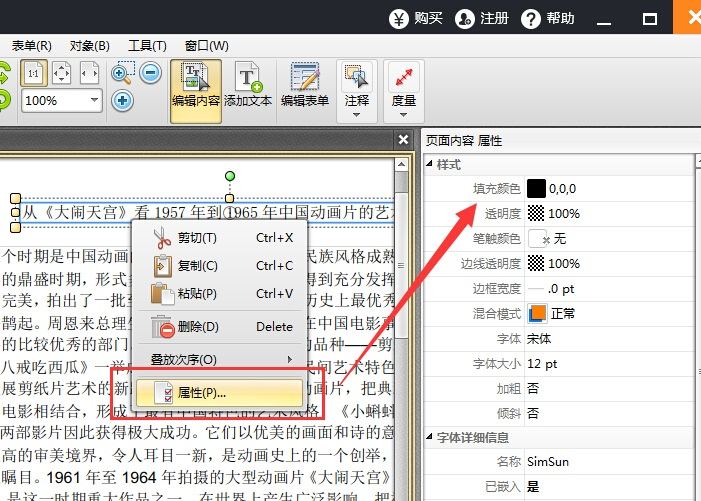Click the 混合模式 blend mode icon
The height and width of the screenshot is (501, 701).
pos(537,313)
